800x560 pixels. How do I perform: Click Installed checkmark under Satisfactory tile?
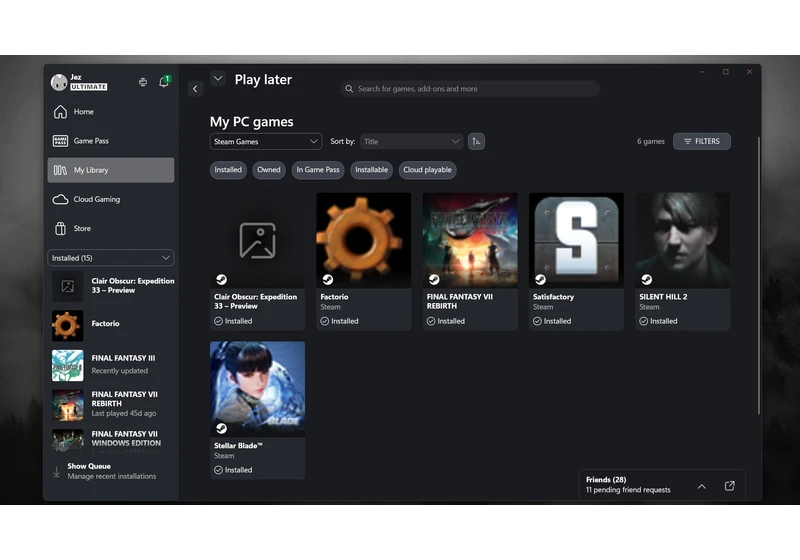pyautogui.click(x=537, y=321)
